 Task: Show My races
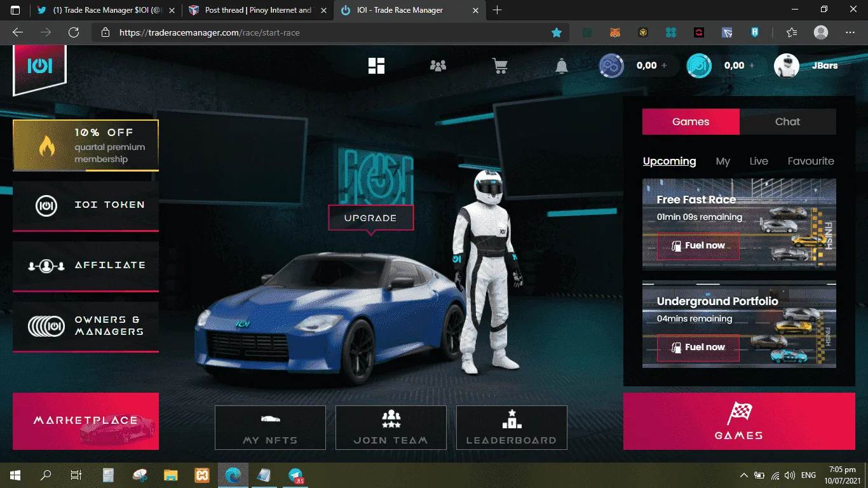[723, 161]
